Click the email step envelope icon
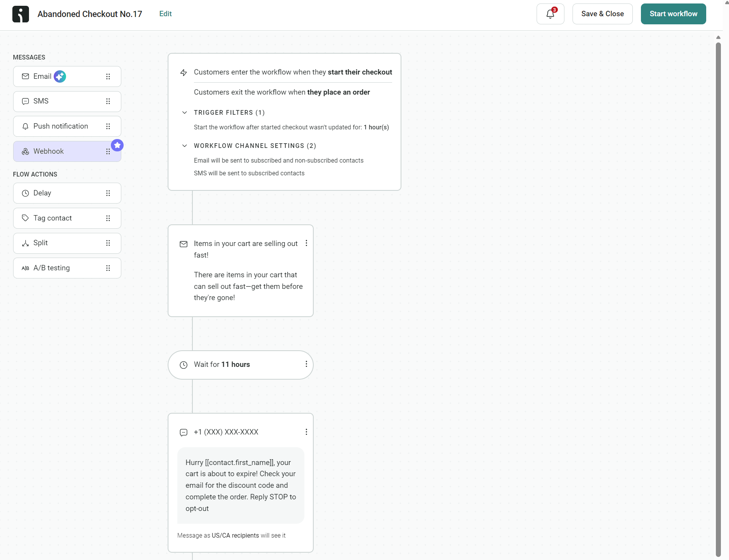729x560 pixels. (x=184, y=244)
